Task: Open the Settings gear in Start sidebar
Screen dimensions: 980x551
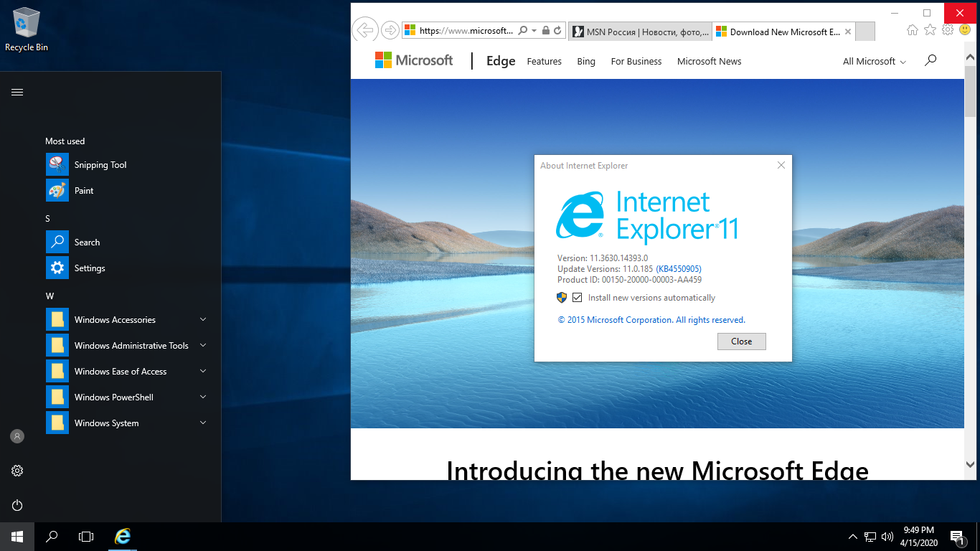Action: pyautogui.click(x=17, y=471)
